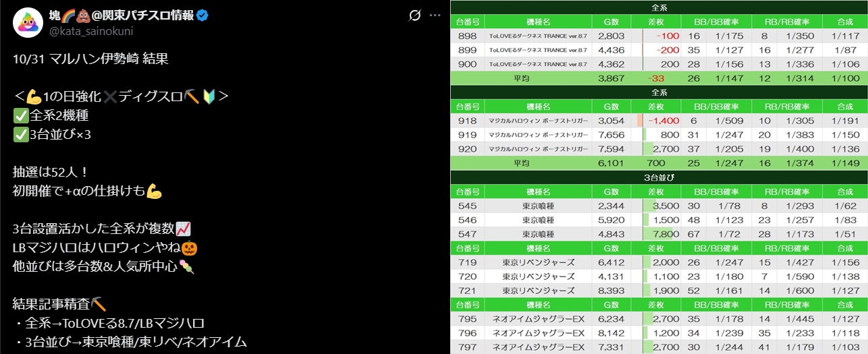Click the average G数 value 6,101
The image size is (868, 354).
(x=612, y=163)
